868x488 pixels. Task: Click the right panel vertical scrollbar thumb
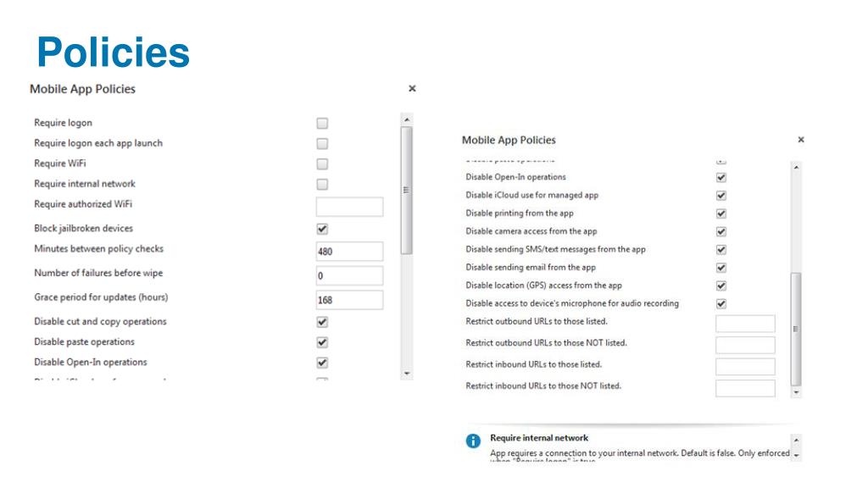point(796,330)
